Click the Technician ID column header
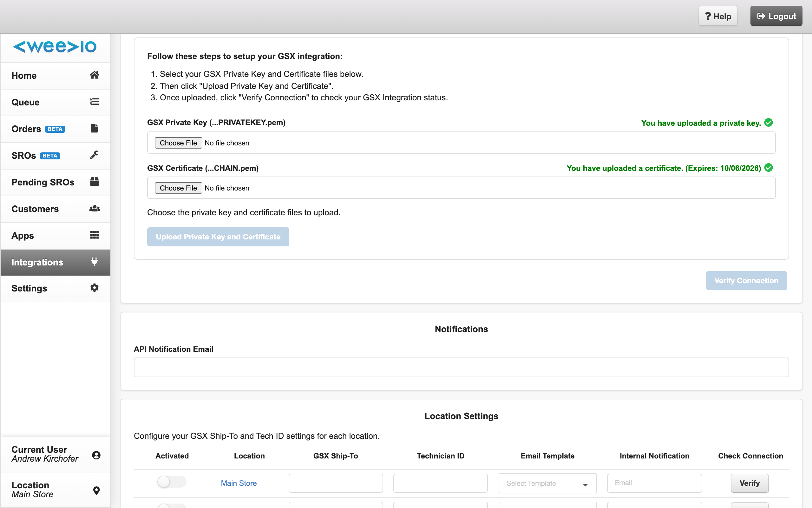 tap(440, 456)
